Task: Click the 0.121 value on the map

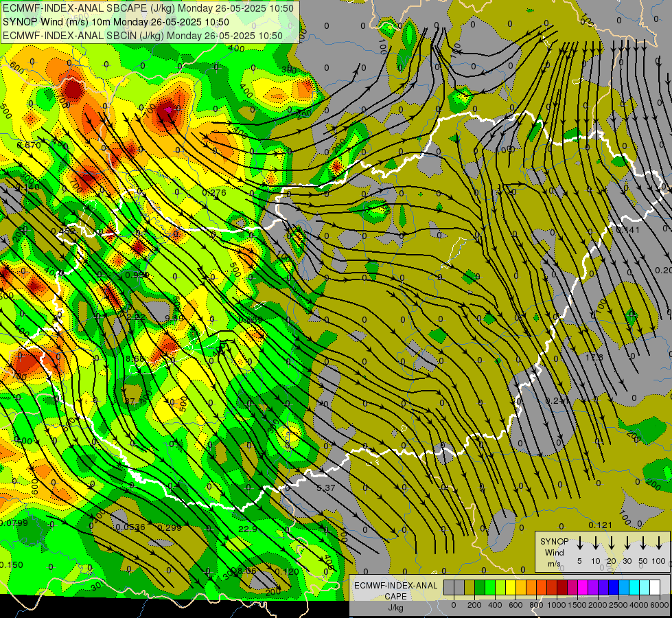Action: click(600, 525)
